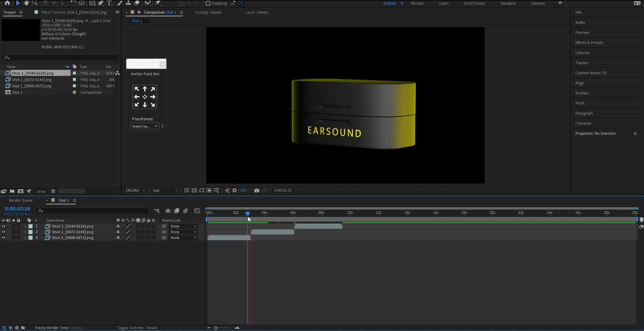Reset exposure in the viewer
Image resolution: width=644 pixels, height=331 pixels.
click(234, 190)
